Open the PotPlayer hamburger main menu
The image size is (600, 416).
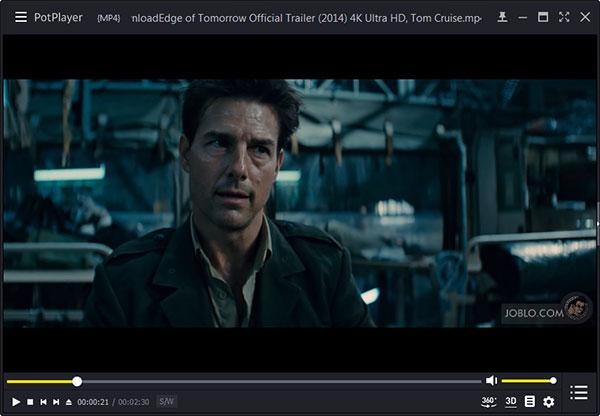point(21,17)
